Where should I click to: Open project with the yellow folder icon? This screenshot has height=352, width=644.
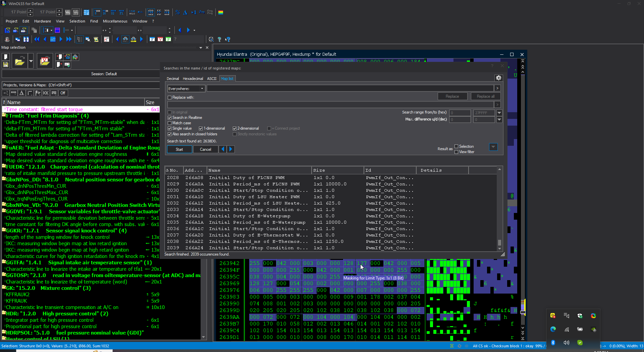pyautogui.click(x=20, y=61)
